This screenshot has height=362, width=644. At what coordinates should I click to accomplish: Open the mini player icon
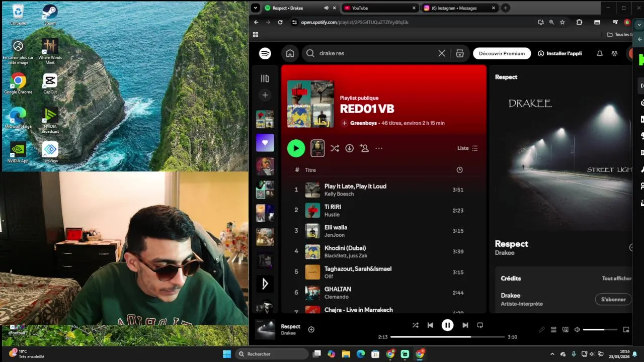(626, 330)
